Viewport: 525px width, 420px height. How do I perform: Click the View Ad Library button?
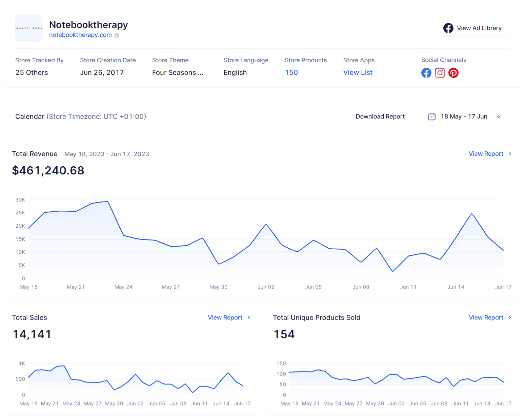472,28
